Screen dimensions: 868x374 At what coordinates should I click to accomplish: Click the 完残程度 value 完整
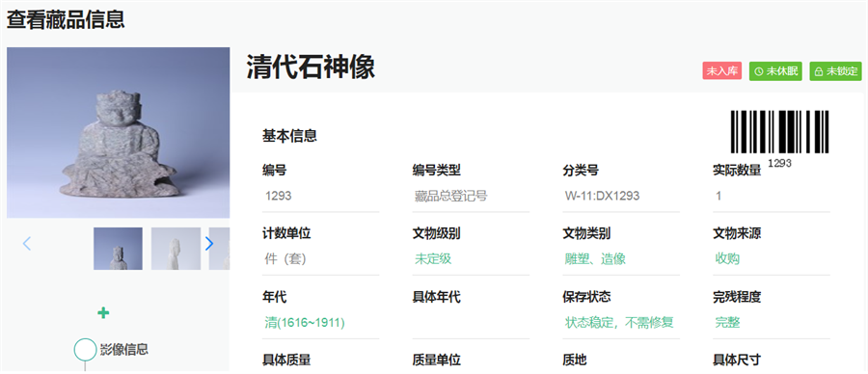click(x=727, y=323)
